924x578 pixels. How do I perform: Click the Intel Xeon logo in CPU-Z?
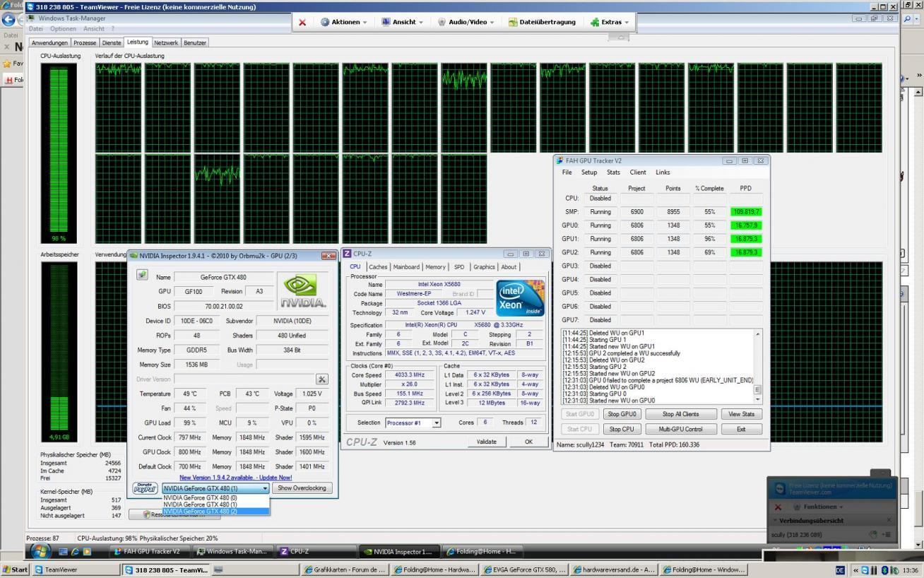(519, 298)
